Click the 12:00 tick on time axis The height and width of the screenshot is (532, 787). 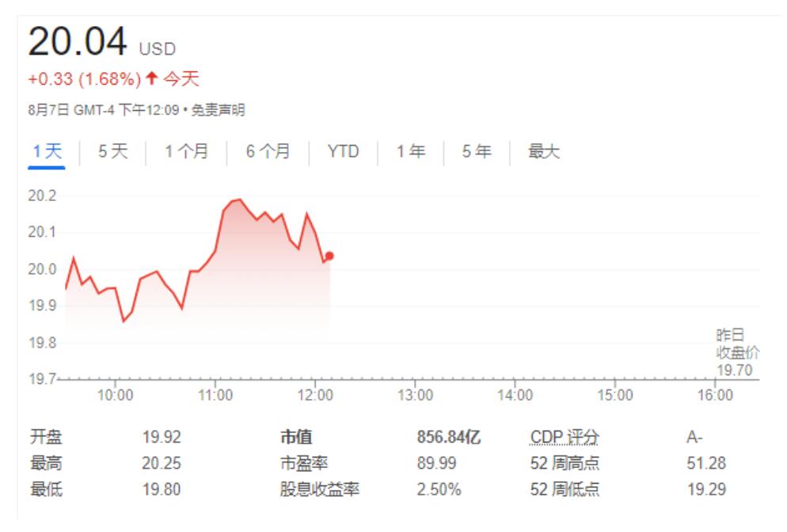(x=315, y=395)
